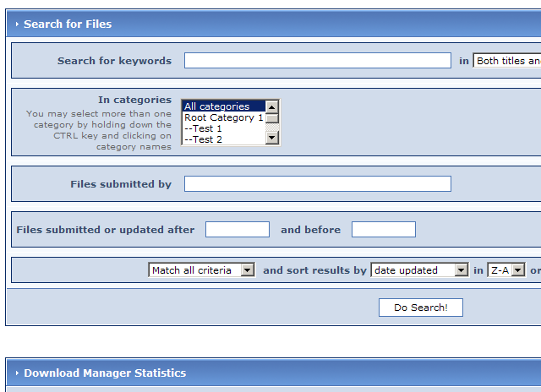Click the Search for Files header title
Viewport: 541px width, 392px height.
tap(68, 24)
